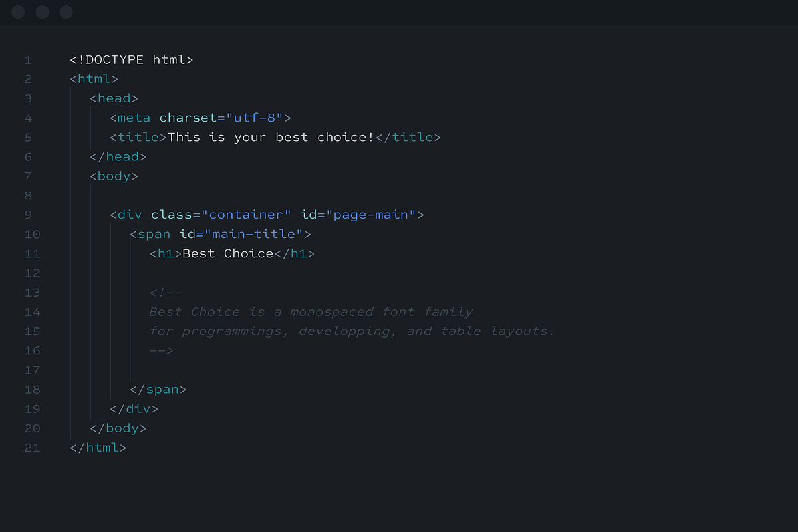The height and width of the screenshot is (532, 798).
Task: Click the closing span tag
Action: [x=158, y=390]
